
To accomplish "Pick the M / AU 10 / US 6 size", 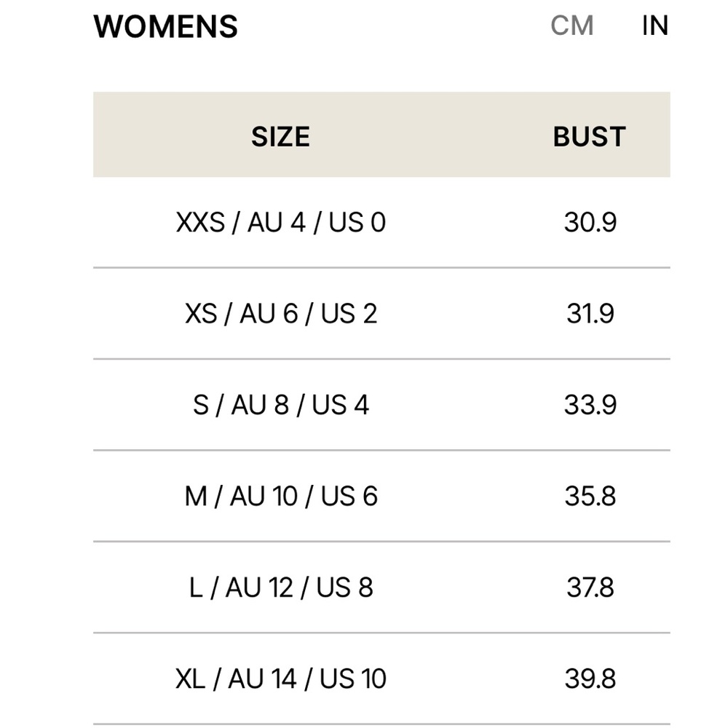I will 280,496.
